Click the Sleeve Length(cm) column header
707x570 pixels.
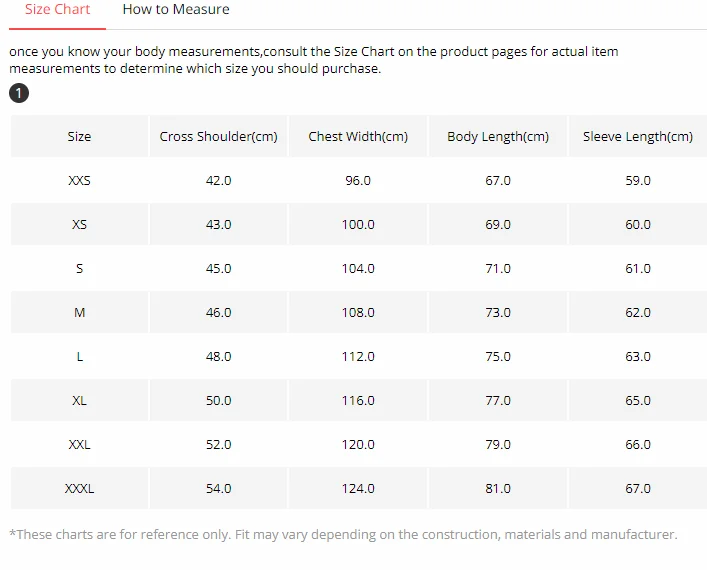[638, 137]
